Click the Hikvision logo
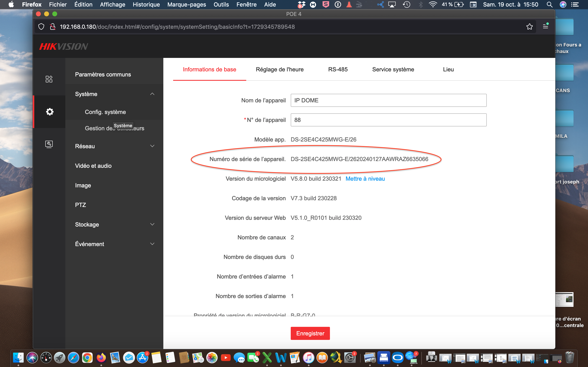 click(64, 46)
